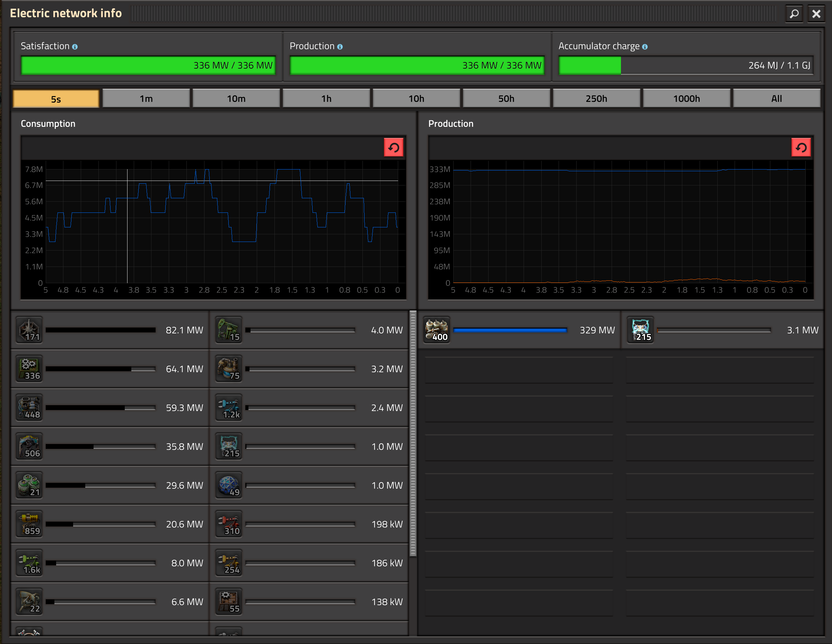The width and height of the screenshot is (832, 644).
Task: Click the consumer icon labeled 171
Action: pyautogui.click(x=29, y=330)
